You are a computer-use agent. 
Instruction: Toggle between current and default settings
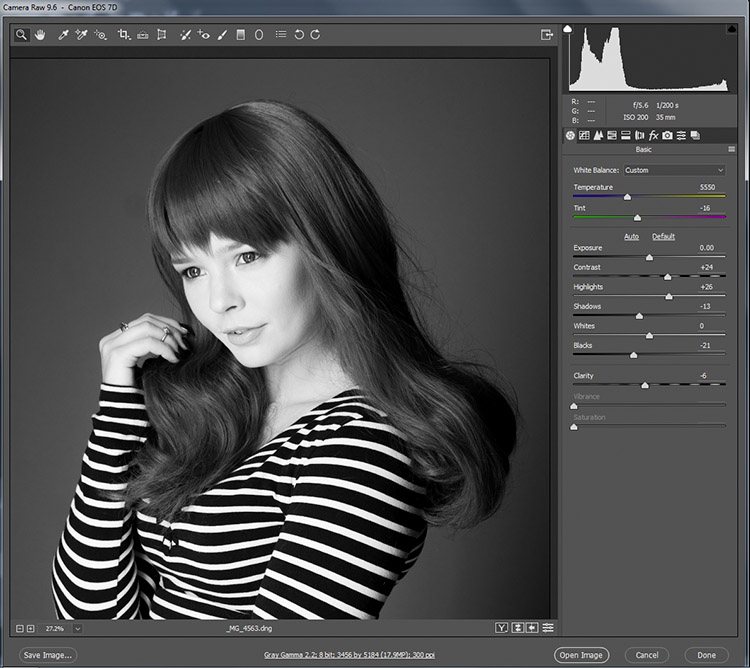tap(548, 628)
